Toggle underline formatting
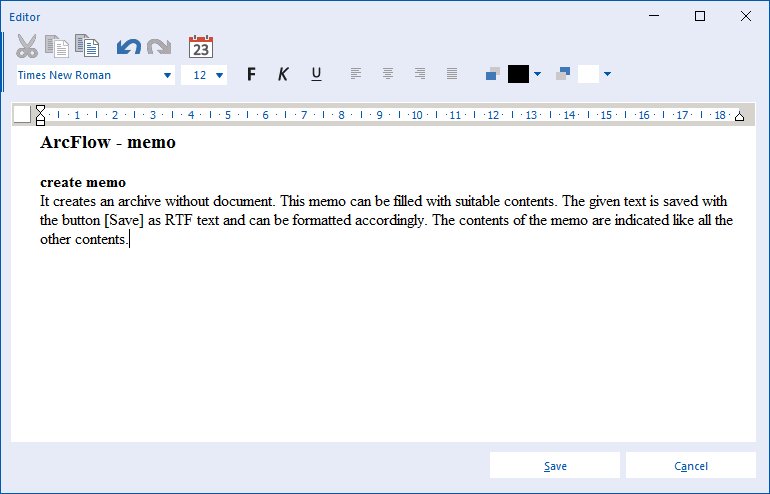 pyautogui.click(x=316, y=74)
